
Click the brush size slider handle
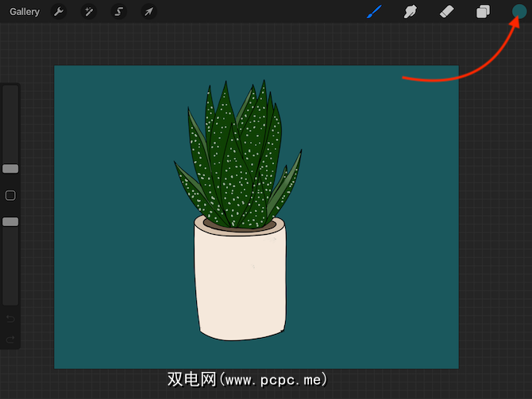coord(10,169)
